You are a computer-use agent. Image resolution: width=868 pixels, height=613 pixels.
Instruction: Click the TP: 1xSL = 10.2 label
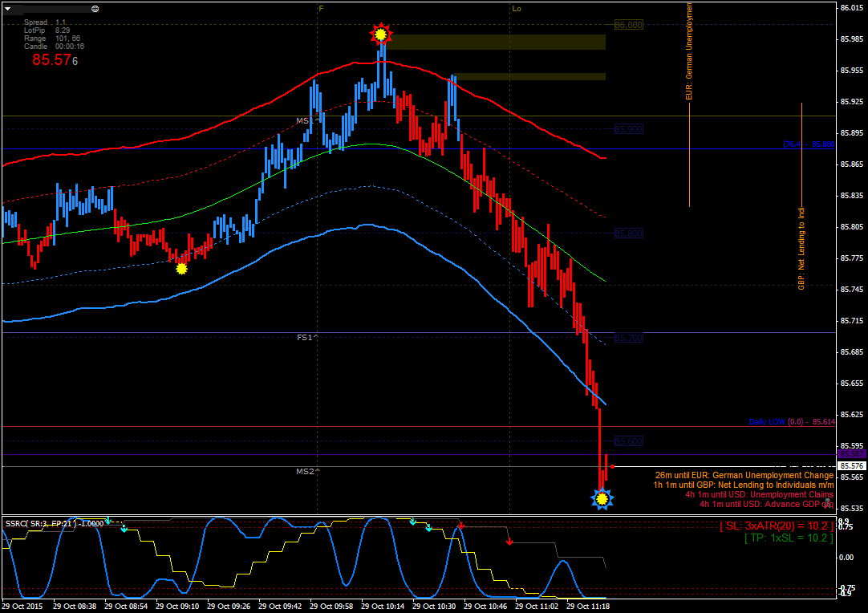[x=789, y=538]
